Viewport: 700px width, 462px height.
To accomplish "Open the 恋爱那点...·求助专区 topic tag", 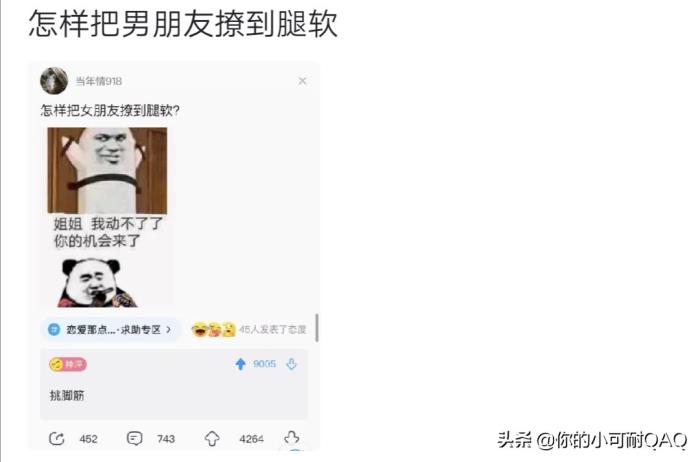I will (x=111, y=329).
